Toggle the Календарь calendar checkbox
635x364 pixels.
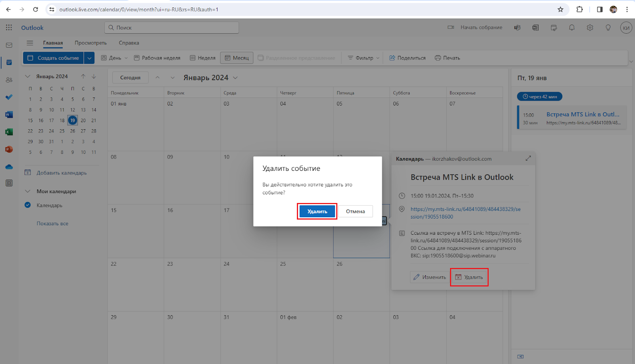pos(28,205)
